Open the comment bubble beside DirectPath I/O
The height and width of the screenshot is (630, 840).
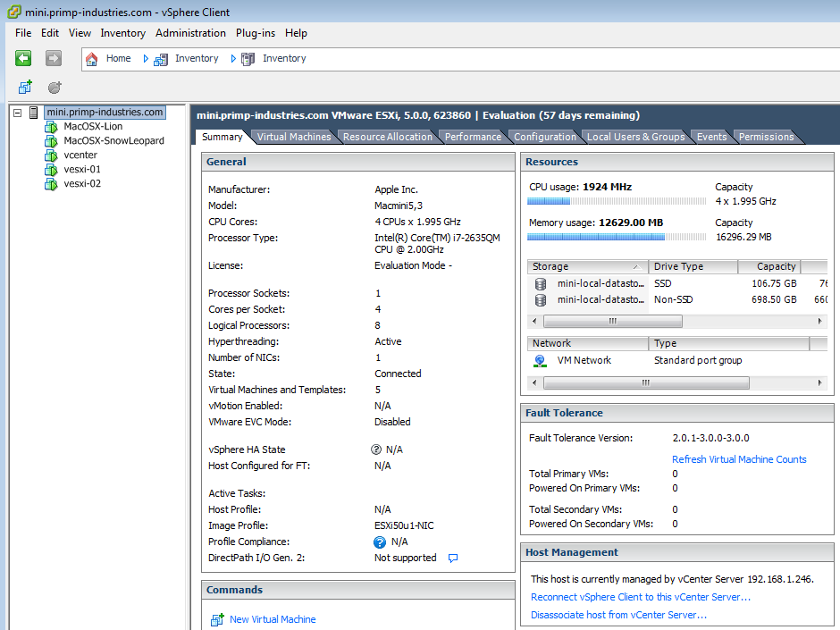coord(453,557)
